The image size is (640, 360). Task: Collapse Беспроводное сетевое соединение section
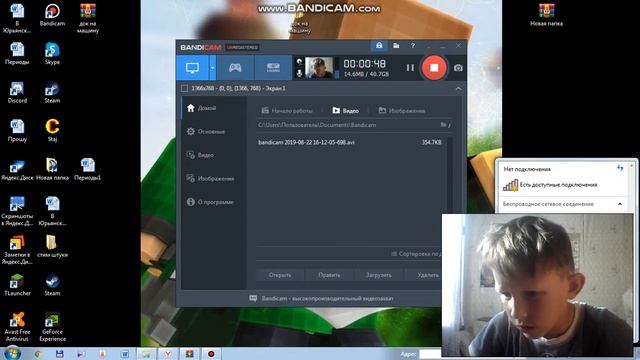(620, 204)
